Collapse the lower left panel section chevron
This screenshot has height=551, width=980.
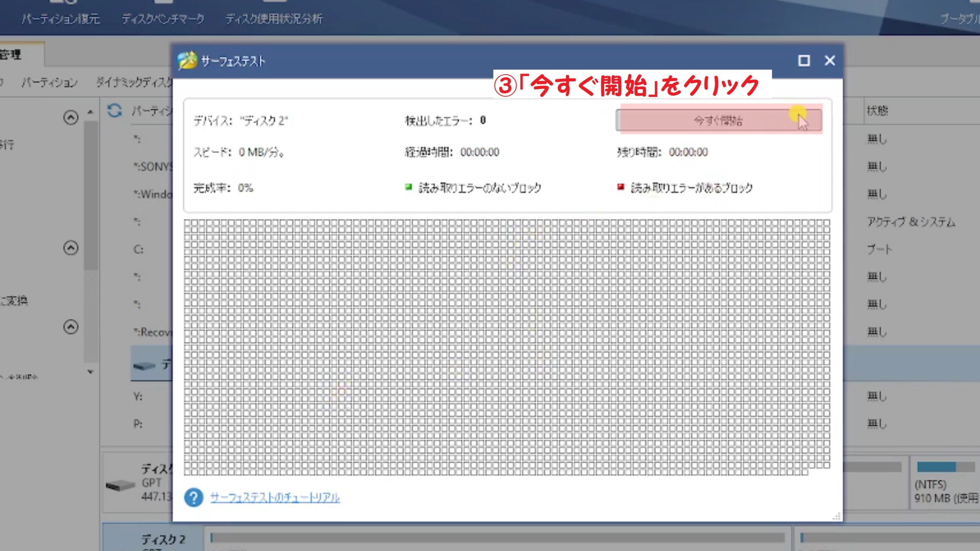point(71,327)
